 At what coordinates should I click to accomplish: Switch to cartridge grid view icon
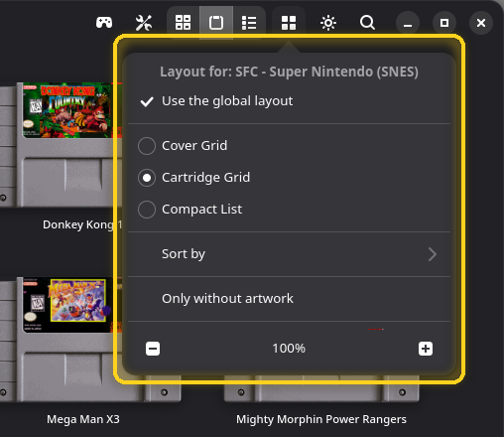[x=216, y=23]
